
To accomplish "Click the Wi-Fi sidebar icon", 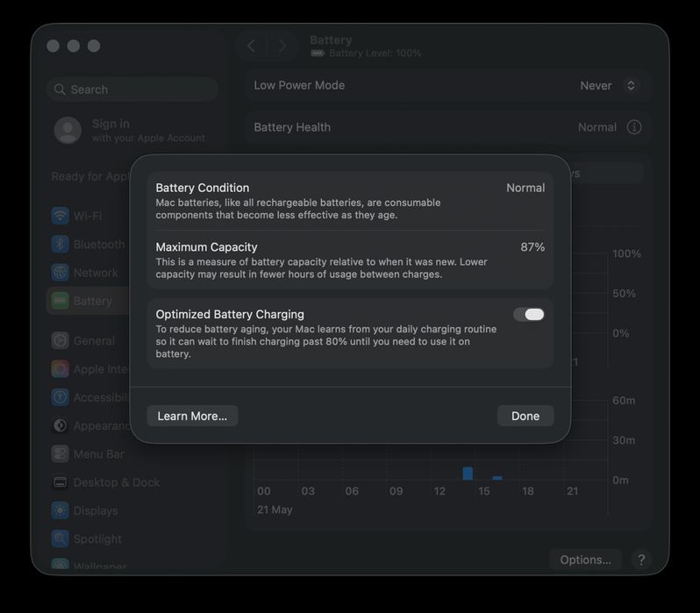I will [x=60, y=216].
